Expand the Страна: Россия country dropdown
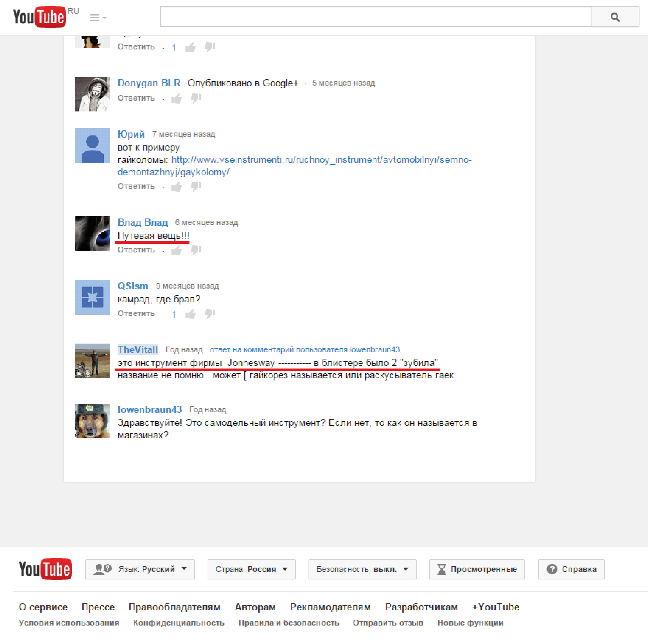The image size is (648, 644). 251,569
